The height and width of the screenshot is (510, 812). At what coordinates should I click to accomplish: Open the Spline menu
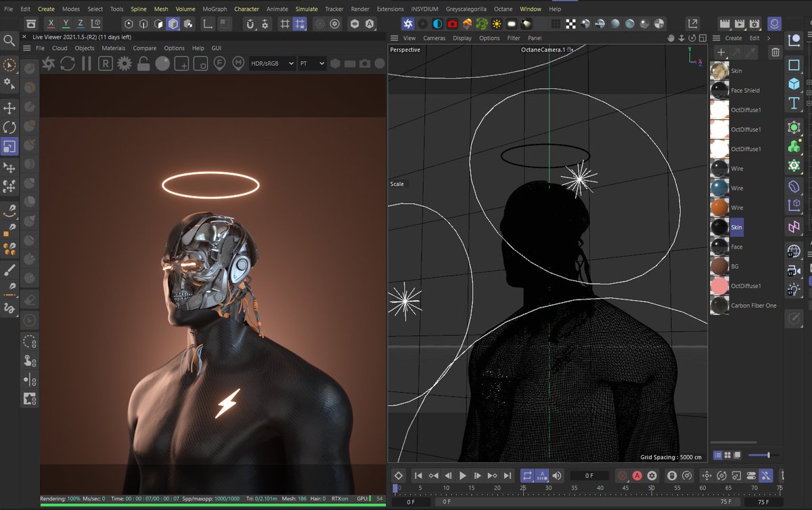click(138, 9)
